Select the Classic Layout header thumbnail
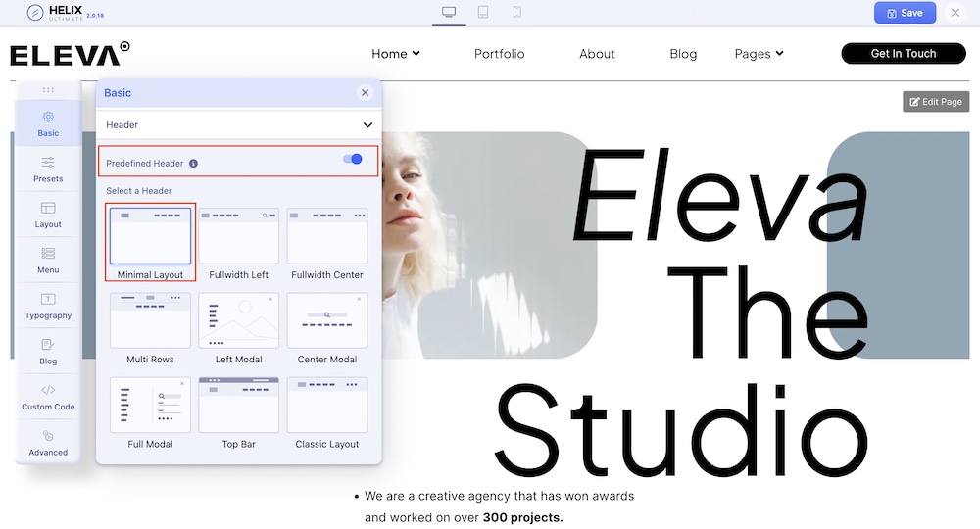Viewport: 980px width, 529px height. (327, 405)
